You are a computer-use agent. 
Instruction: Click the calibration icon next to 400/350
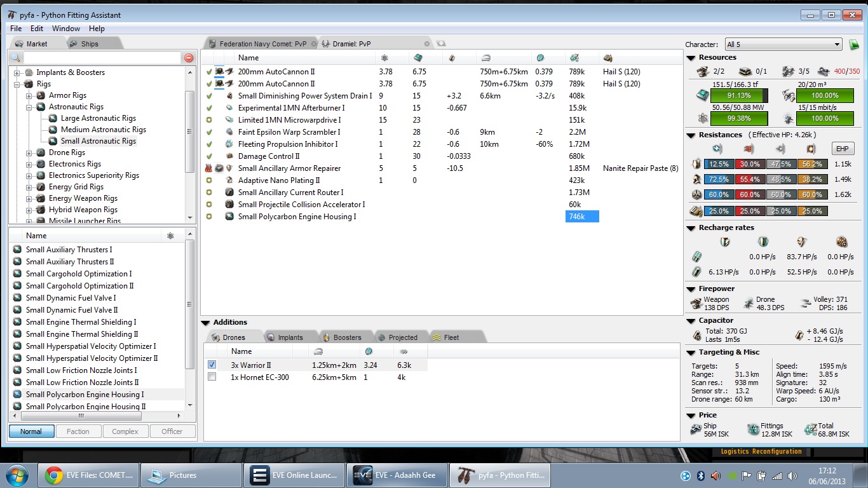pos(824,72)
